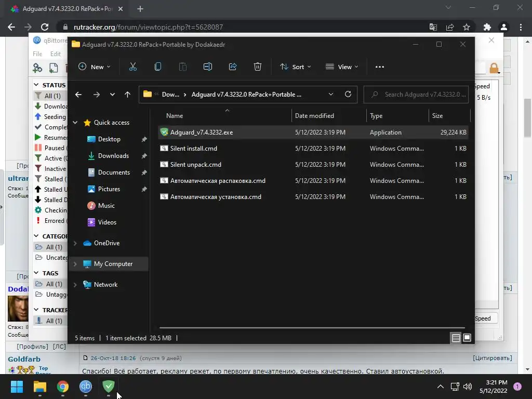Viewport: 532px width, 399px height.
Task: Expand the Network tree node
Action: 75,285
